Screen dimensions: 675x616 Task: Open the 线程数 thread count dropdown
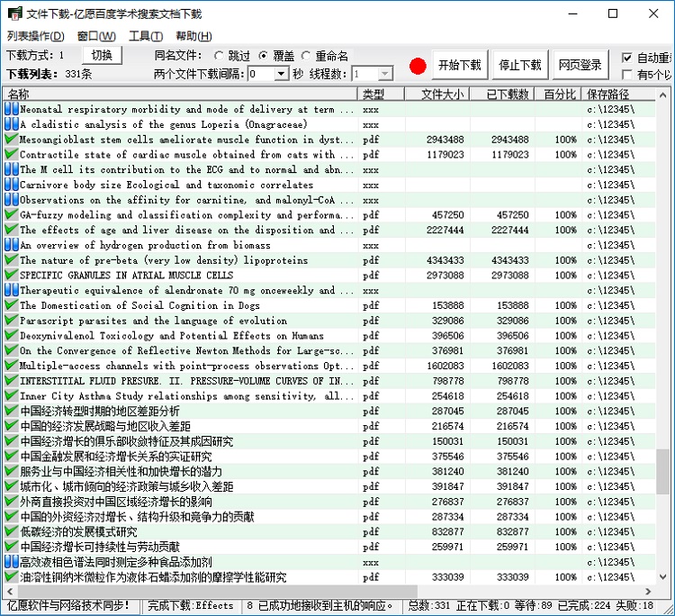tap(385, 74)
